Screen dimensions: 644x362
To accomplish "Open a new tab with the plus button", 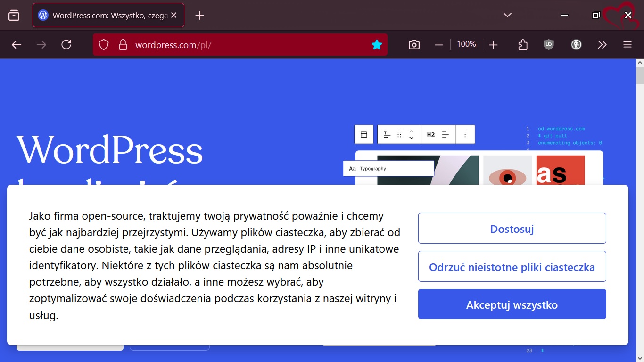I will (199, 16).
